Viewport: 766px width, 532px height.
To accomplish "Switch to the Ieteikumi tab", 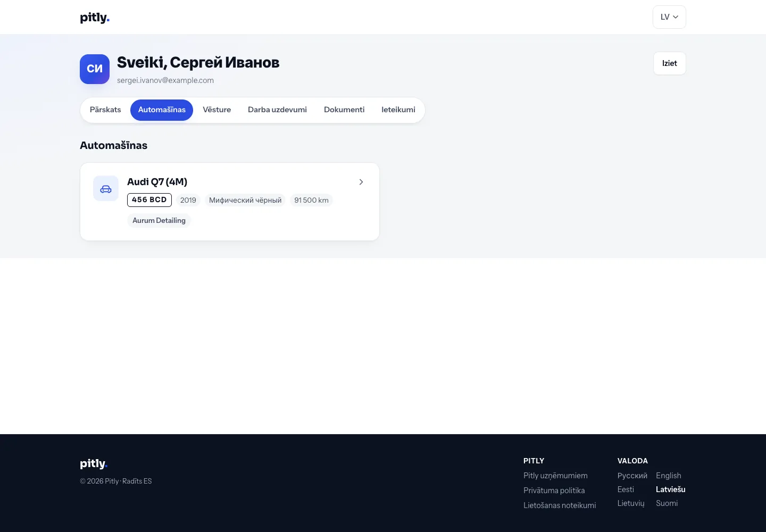I will (x=398, y=110).
